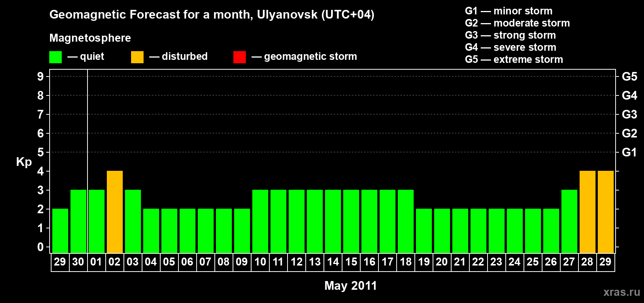
Task: Click the date cell 05
Action: click(169, 262)
